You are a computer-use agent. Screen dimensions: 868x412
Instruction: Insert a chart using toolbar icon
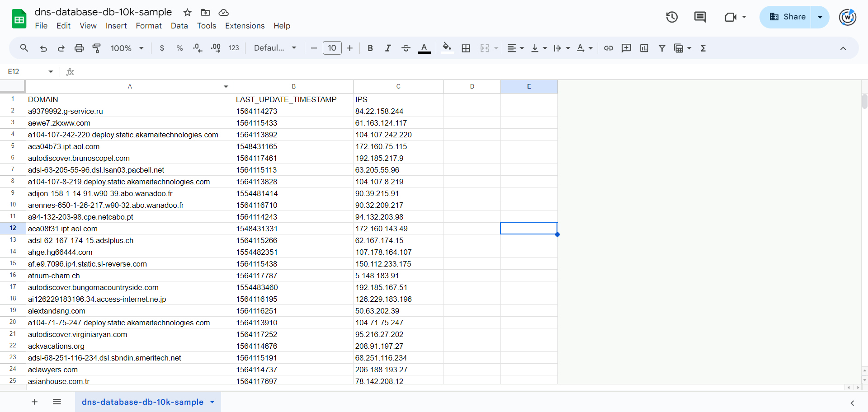(x=644, y=48)
